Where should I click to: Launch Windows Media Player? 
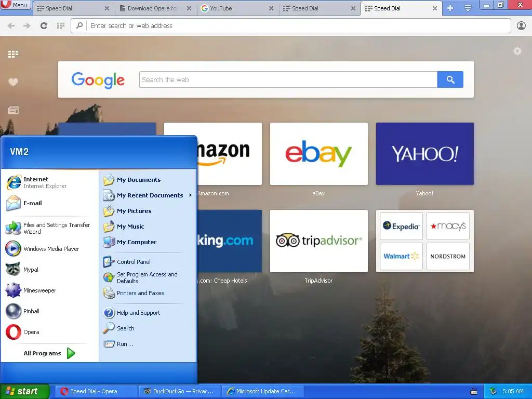coord(49,249)
